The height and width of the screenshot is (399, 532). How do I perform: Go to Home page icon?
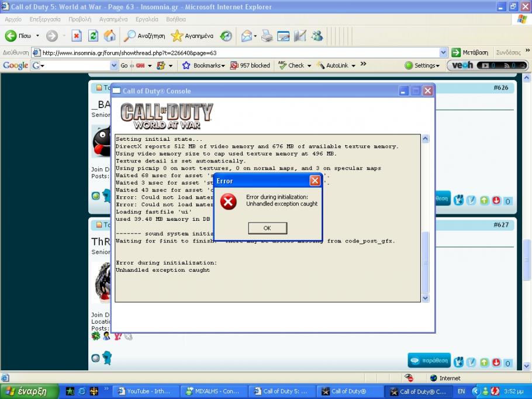(x=109, y=36)
